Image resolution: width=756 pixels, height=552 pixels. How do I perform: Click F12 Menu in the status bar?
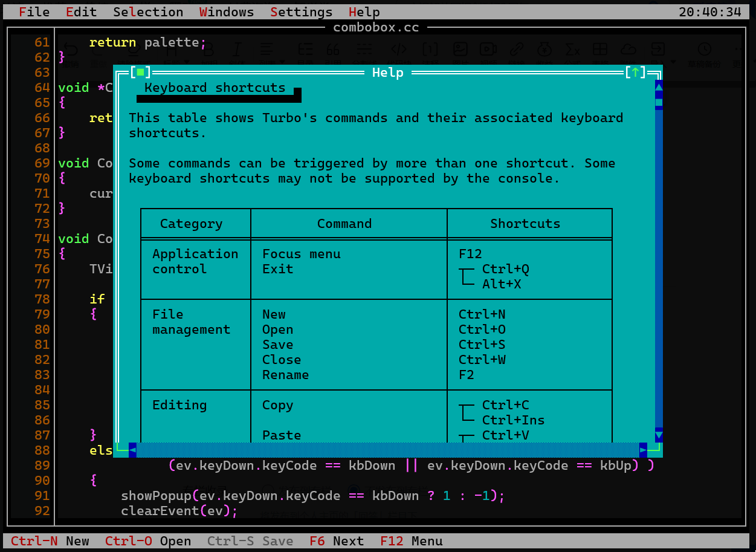(x=411, y=541)
